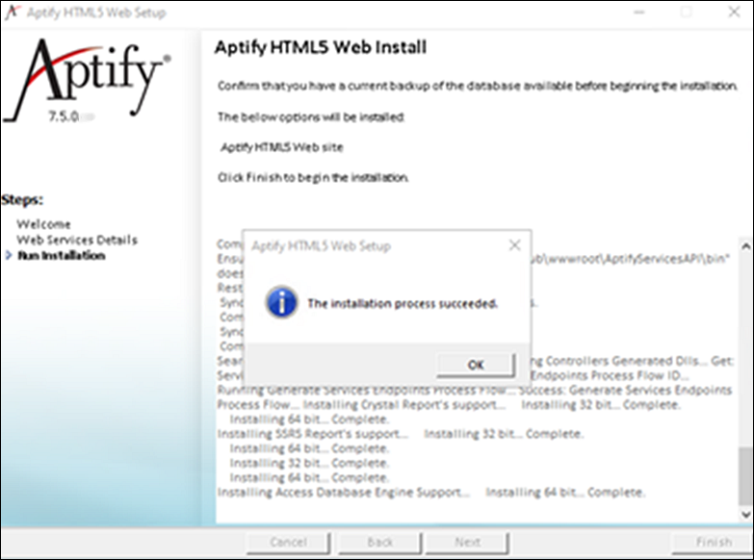The height and width of the screenshot is (560, 754).
Task: Select the Web Services Details step
Action: click(77, 240)
